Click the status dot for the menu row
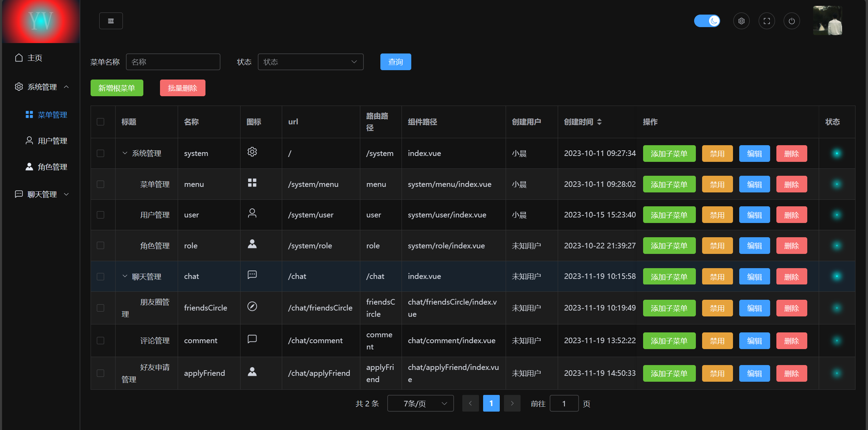868x430 pixels. (x=837, y=184)
